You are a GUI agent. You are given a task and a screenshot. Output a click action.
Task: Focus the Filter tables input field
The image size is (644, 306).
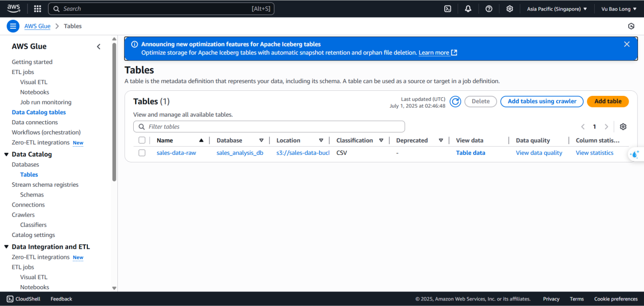(x=269, y=127)
